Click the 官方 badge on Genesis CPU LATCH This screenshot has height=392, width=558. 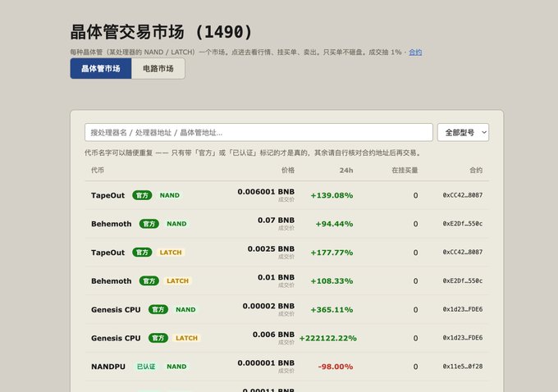click(x=158, y=338)
